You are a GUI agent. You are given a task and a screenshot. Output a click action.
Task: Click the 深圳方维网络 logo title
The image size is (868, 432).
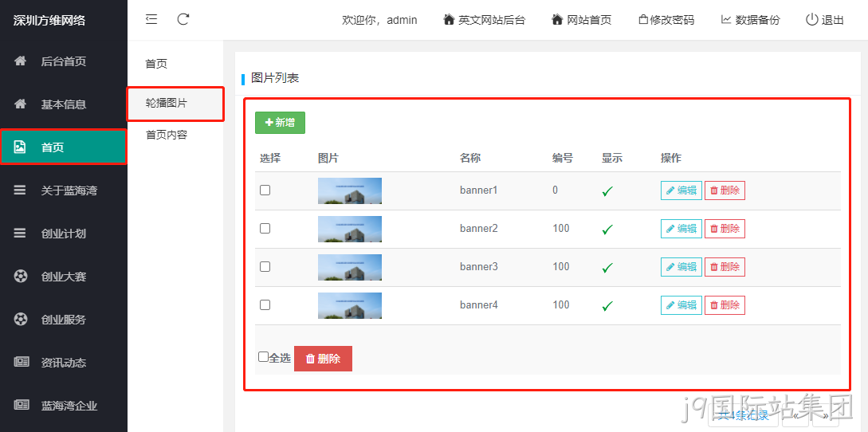[49, 21]
